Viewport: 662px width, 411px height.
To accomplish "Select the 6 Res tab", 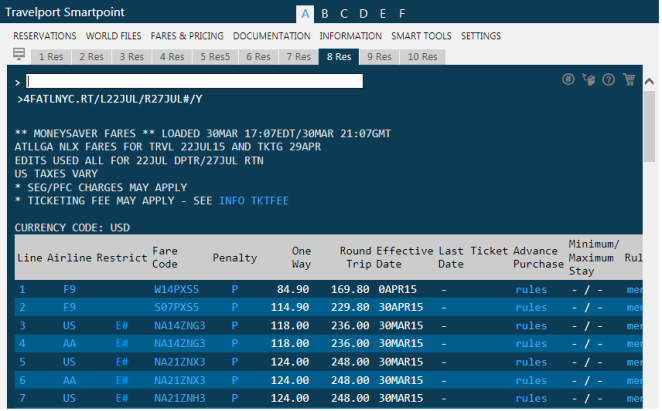I will click(258, 57).
